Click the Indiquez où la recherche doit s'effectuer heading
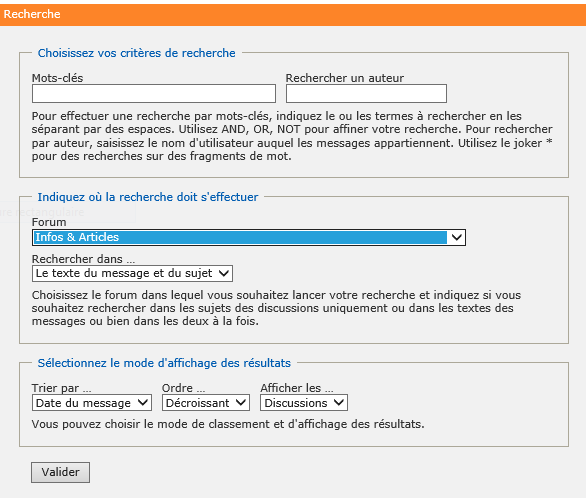 click(x=148, y=197)
